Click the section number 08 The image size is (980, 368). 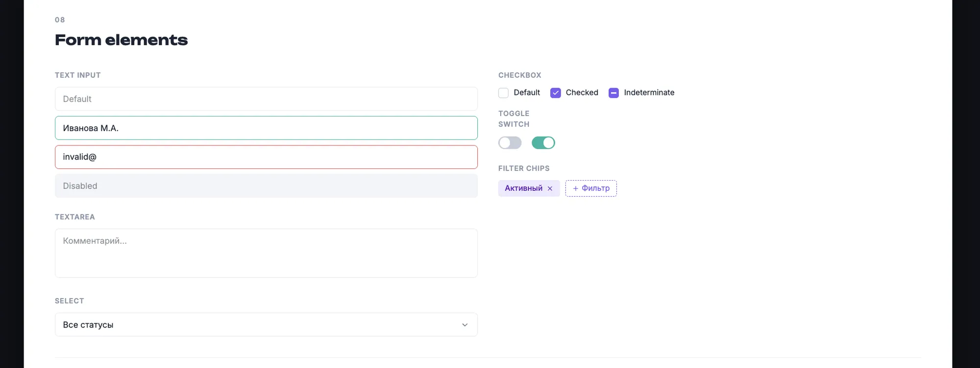pyautogui.click(x=60, y=20)
